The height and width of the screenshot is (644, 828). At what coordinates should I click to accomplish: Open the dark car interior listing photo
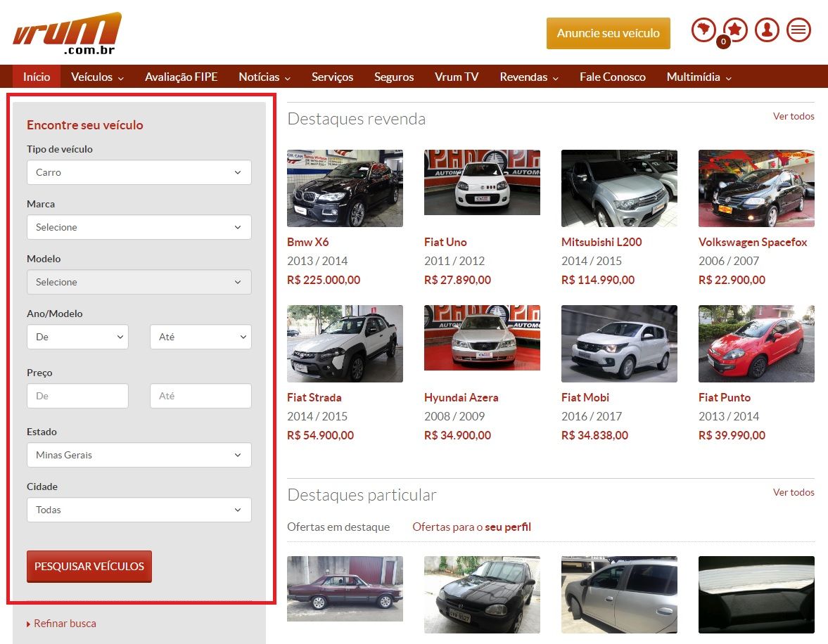[x=756, y=594]
